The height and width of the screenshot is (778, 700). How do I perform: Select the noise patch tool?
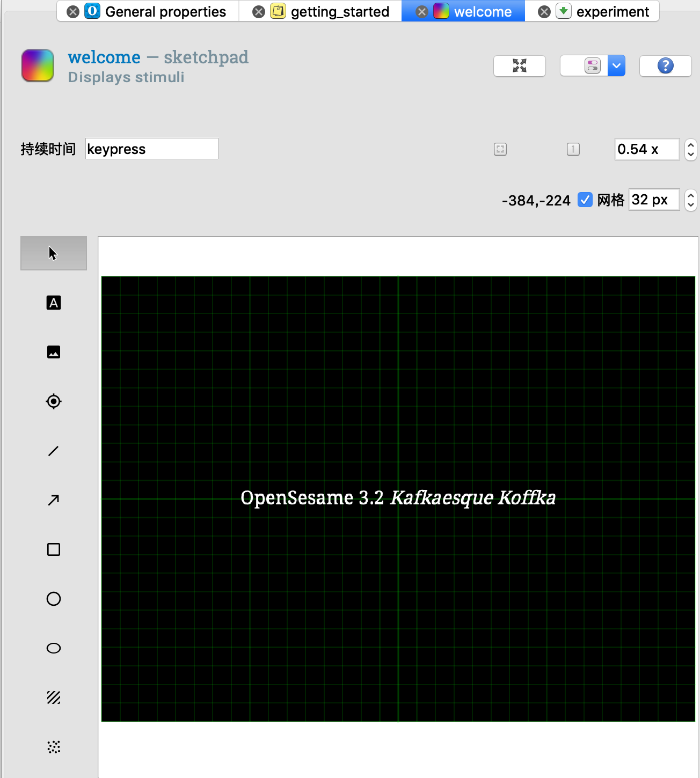point(53,747)
